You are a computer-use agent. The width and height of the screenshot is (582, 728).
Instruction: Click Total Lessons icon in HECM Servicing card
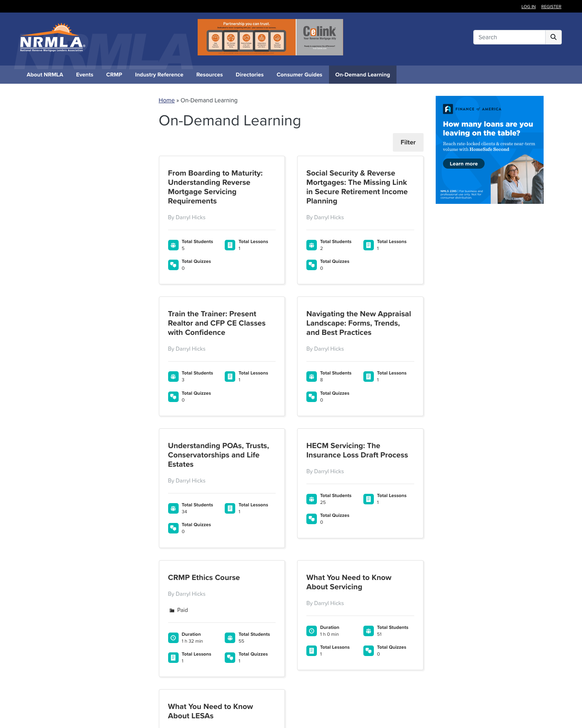369,499
